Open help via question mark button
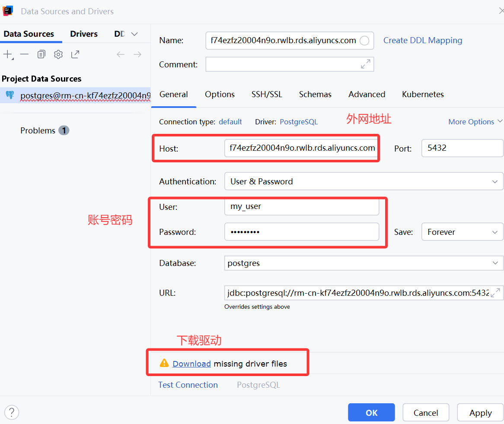 coord(12,412)
